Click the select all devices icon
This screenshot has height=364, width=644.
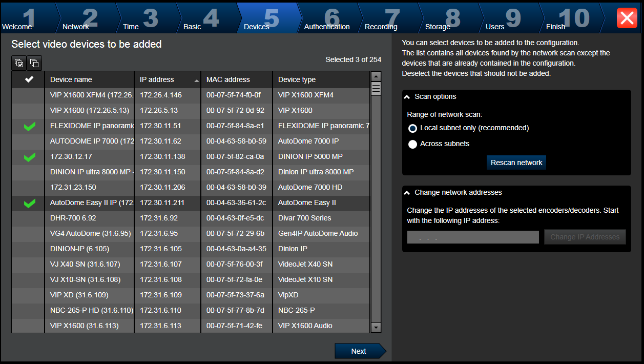[19, 63]
